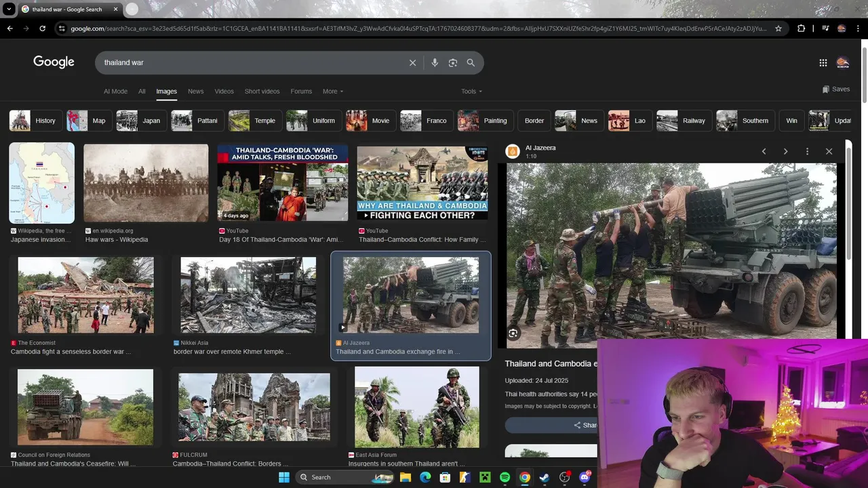Expand the More search categories dropdown
Screen dimensions: 868x488
pos(333,91)
